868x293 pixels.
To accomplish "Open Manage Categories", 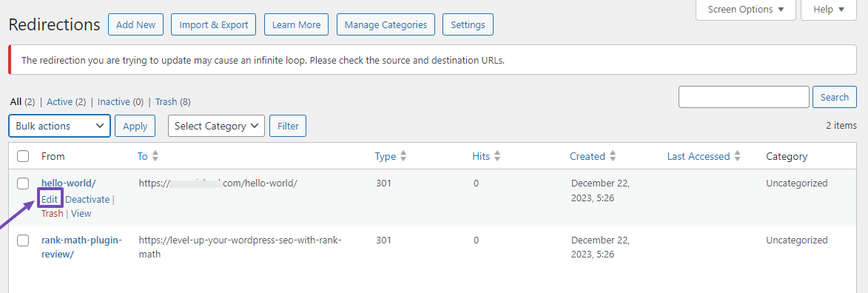I will click(x=386, y=25).
